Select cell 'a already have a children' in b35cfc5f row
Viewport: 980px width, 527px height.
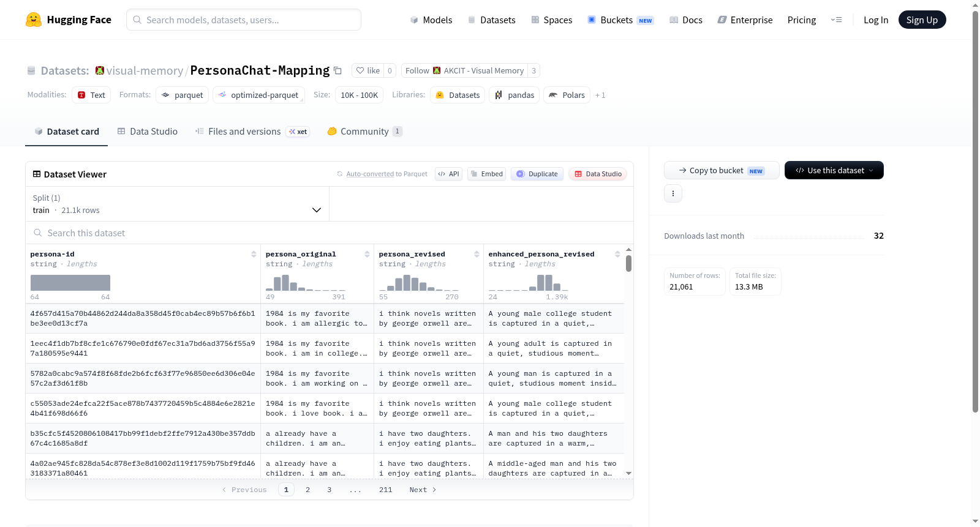coord(317,438)
